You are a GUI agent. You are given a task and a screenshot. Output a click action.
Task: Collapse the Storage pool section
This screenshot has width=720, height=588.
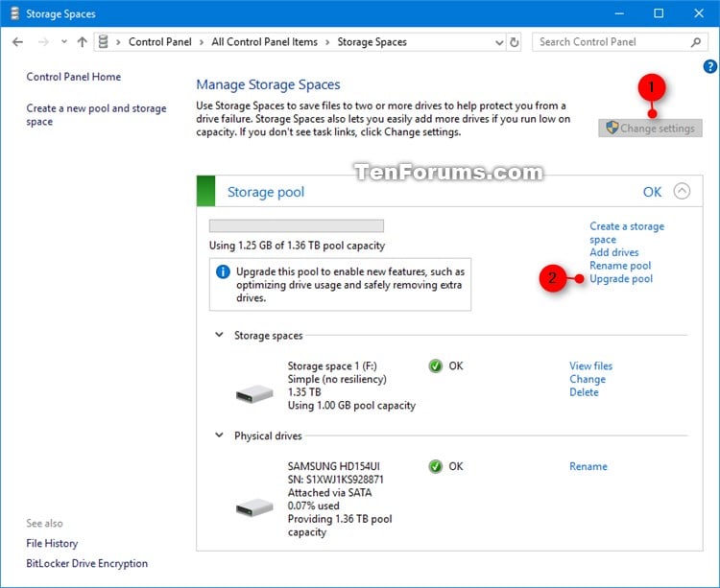click(x=682, y=191)
